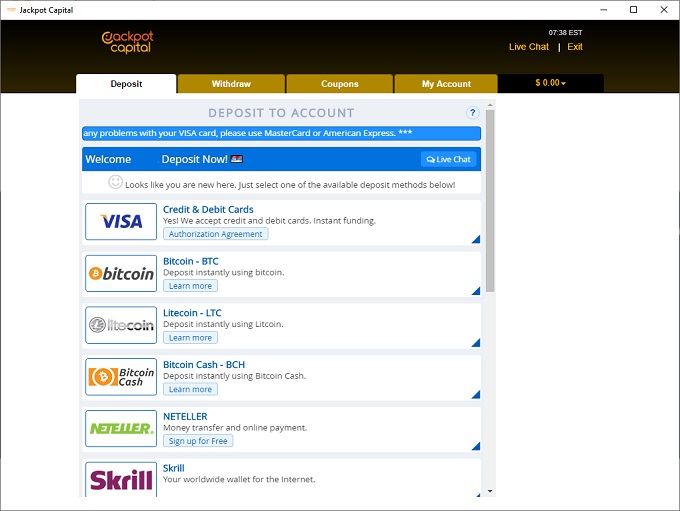Open the Skrill heading link
The height and width of the screenshot is (511, 680).
point(173,468)
